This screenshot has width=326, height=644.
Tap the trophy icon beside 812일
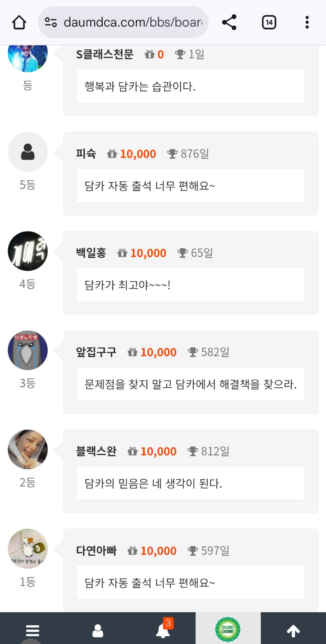(x=193, y=451)
